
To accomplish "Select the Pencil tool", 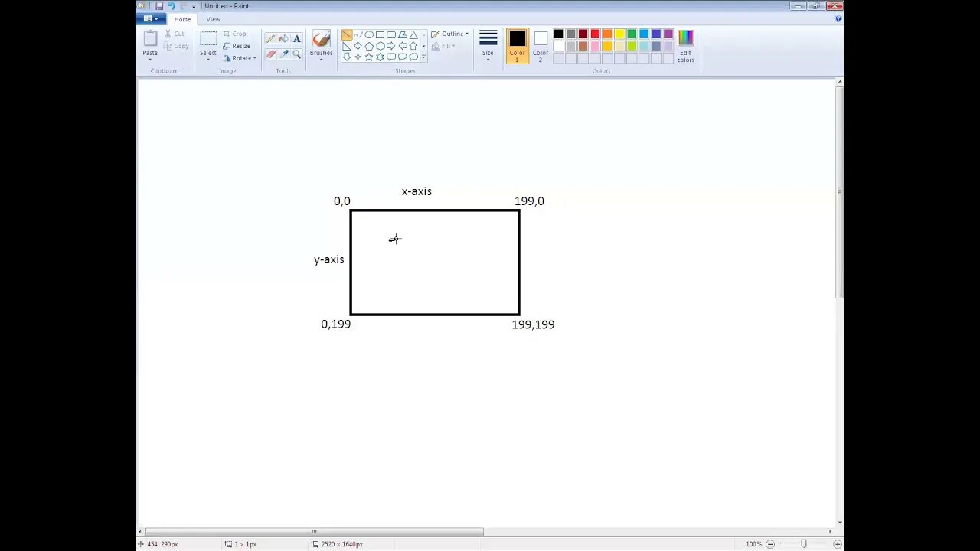I will tap(270, 38).
